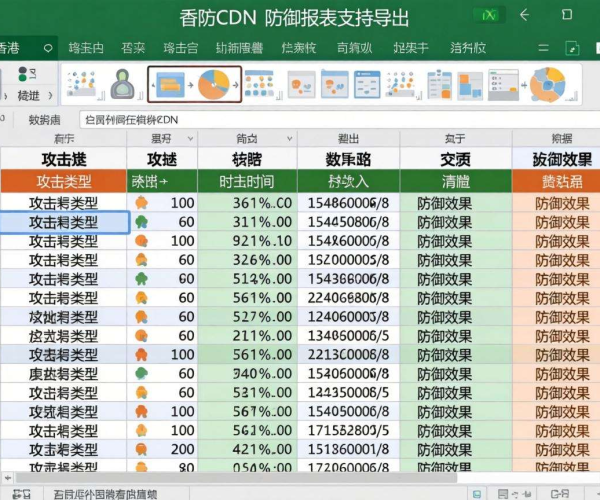Image resolution: width=600 pixels, height=500 pixels.
Task: Open the sheet tab in the bottom bar
Action: click(x=105, y=494)
